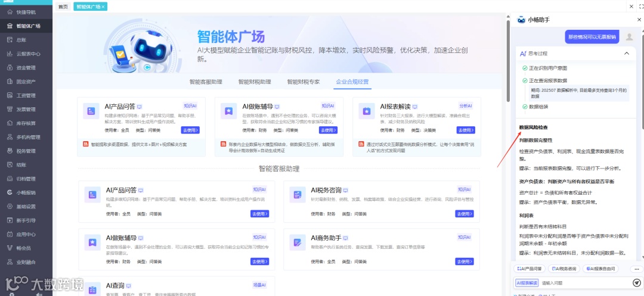Click the 数据组装 step
This screenshot has width=644, height=296.
[x=538, y=106]
